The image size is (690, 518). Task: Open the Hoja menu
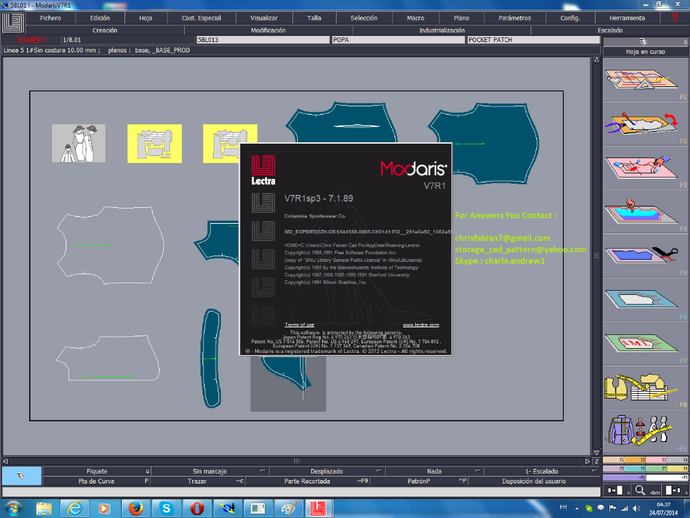146,18
